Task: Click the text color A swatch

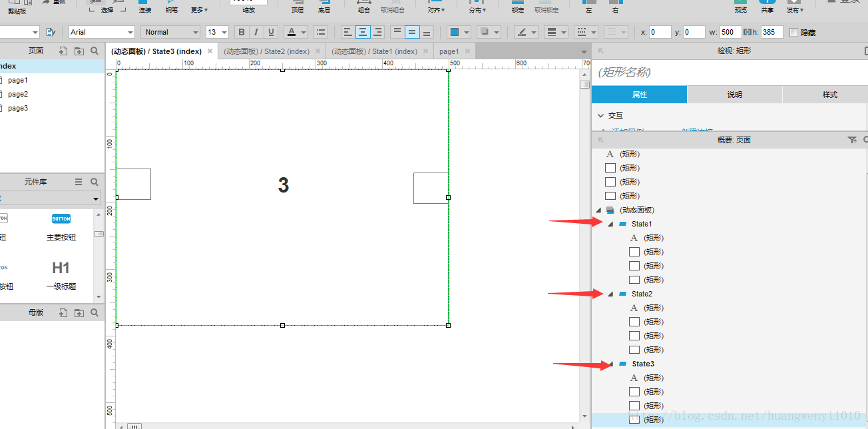Action: [x=291, y=32]
